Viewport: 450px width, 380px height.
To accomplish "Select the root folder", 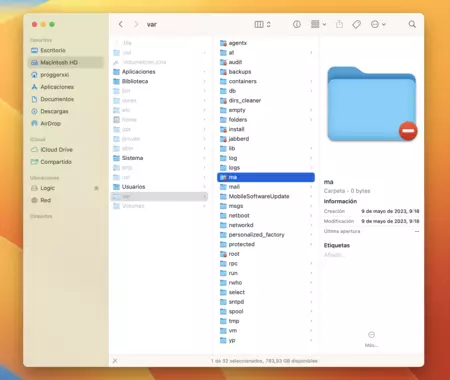I will click(266, 254).
